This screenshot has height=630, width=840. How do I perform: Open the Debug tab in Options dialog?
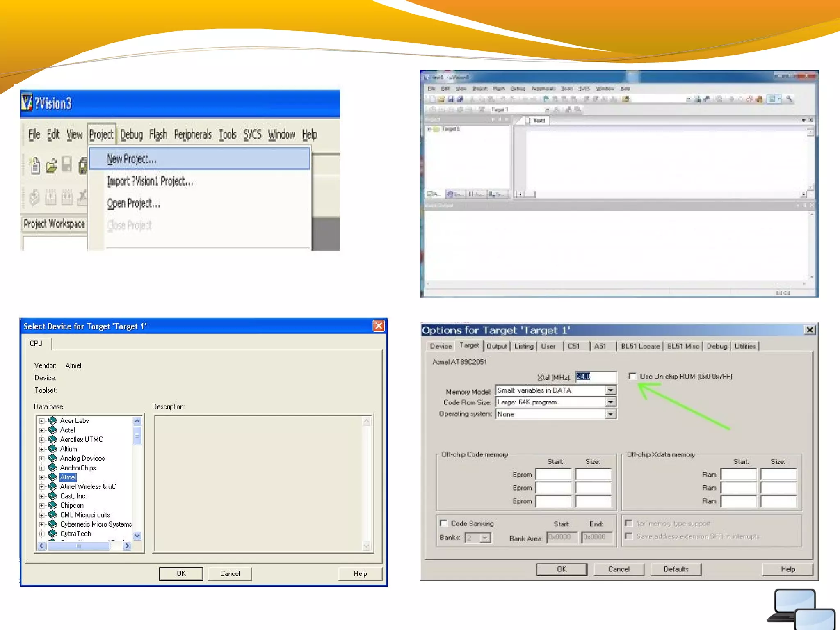[717, 346]
